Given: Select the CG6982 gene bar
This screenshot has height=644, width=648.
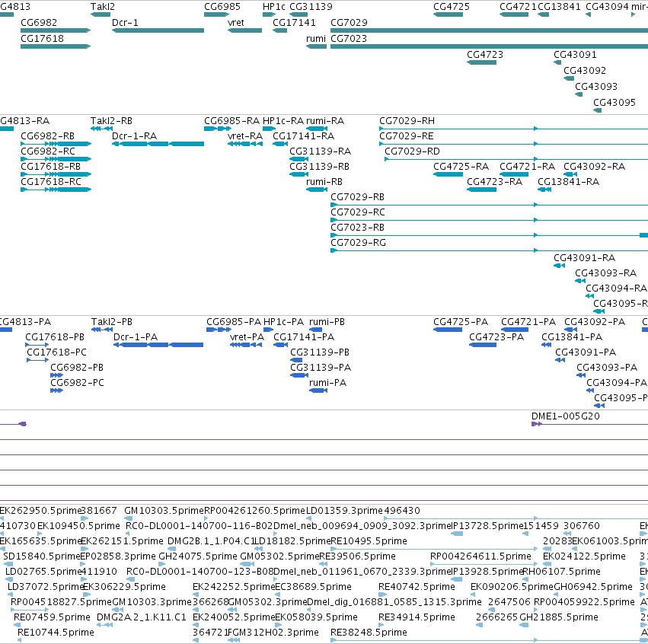Looking at the screenshot, I should pyautogui.click(x=56, y=30).
